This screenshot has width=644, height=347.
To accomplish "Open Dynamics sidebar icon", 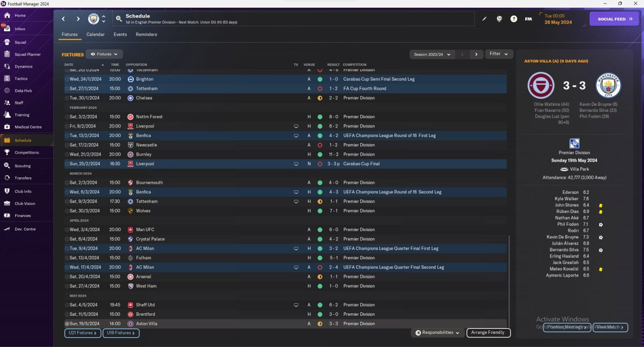I will [7, 66].
